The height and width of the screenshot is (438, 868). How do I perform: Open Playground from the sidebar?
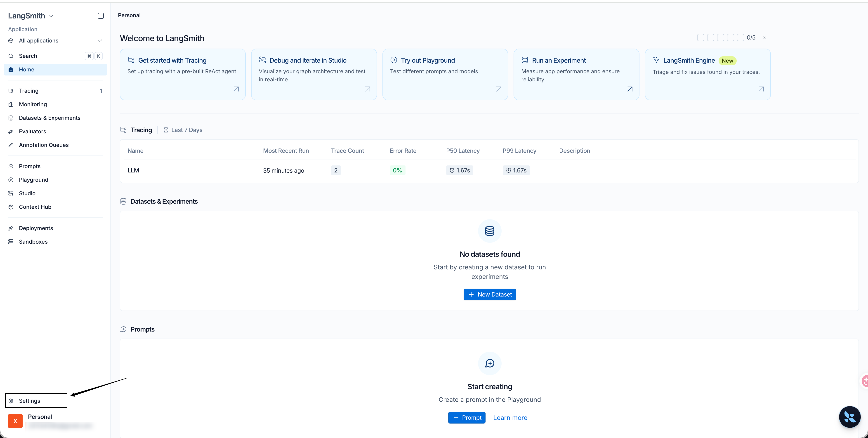pyautogui.click(x=55, y=180)
